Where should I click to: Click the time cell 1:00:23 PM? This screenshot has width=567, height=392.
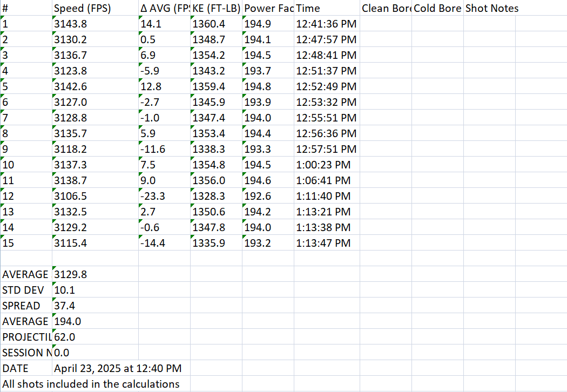tap(323, 165)
